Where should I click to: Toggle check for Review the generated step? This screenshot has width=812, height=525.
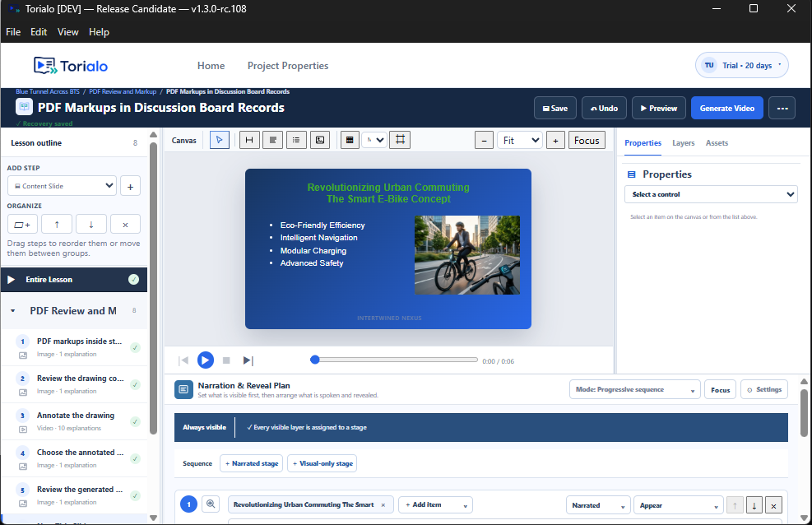(x=135, y=495)
